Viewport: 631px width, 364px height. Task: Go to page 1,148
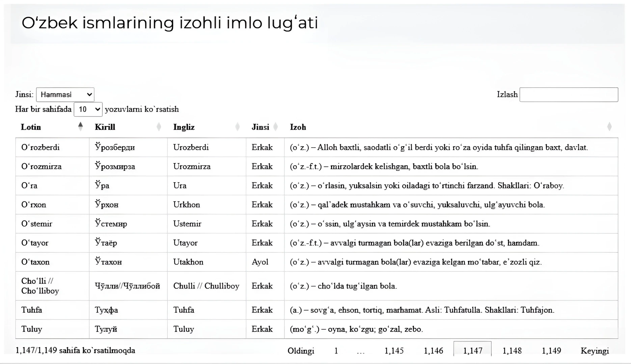pyautogui.click(x=512, y=351)
